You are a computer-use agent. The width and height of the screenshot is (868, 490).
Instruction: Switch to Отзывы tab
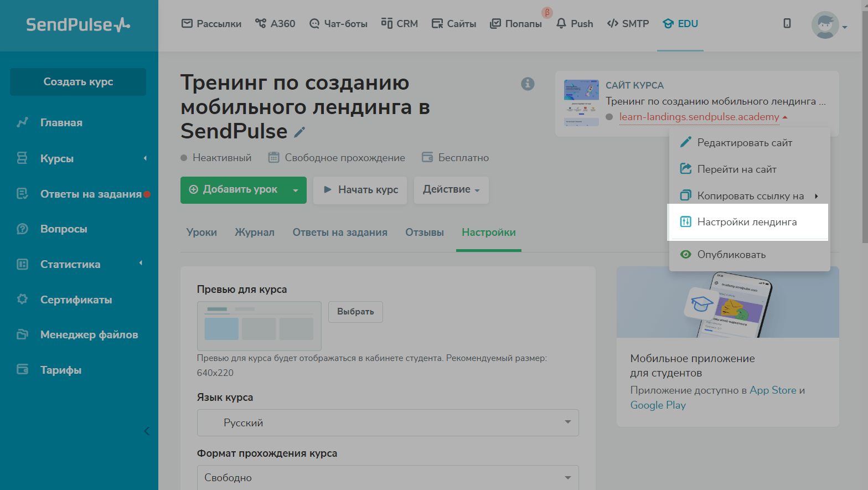click(x=425, y=233)
